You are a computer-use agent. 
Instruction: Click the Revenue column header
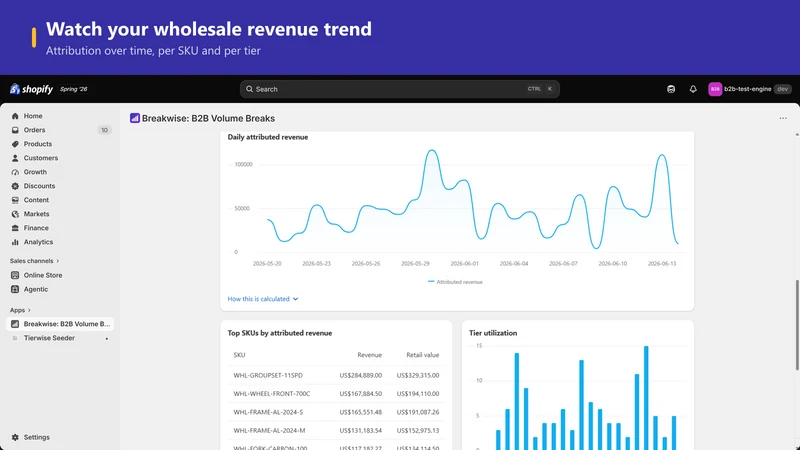(369, 355)
